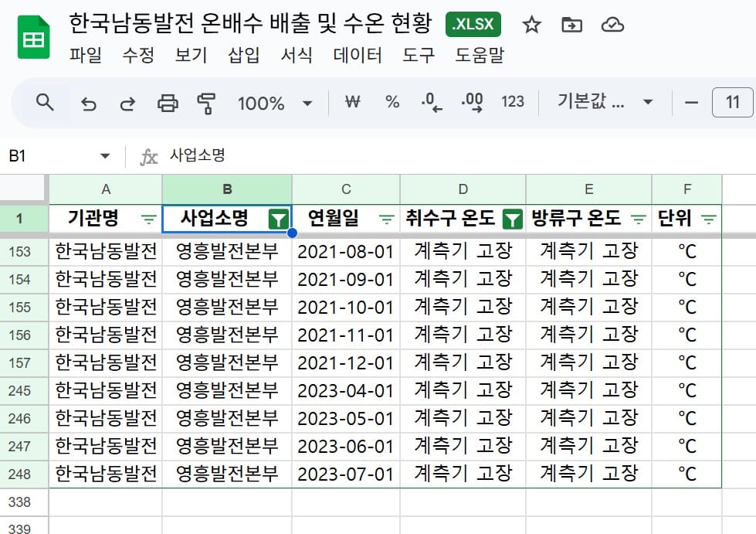
Task: Open filter options for 기관명 column
Action: pos(148,219)
